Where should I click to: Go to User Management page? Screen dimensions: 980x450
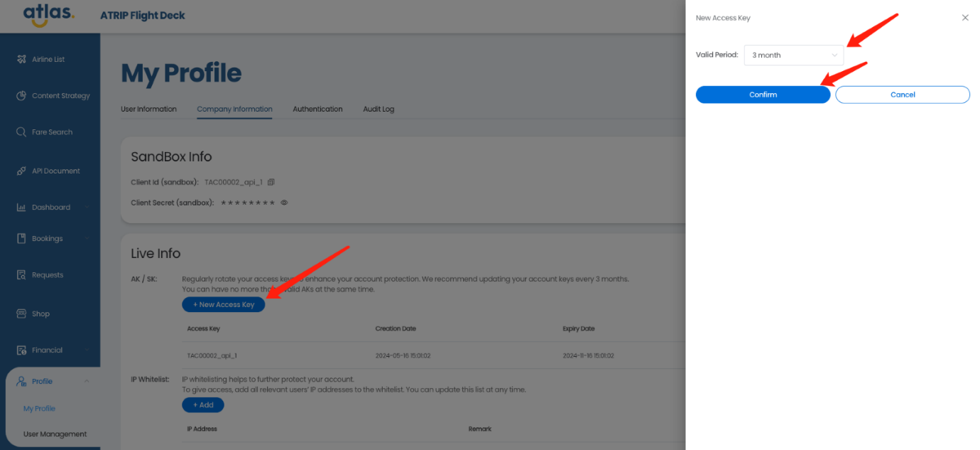pos(55,434)
